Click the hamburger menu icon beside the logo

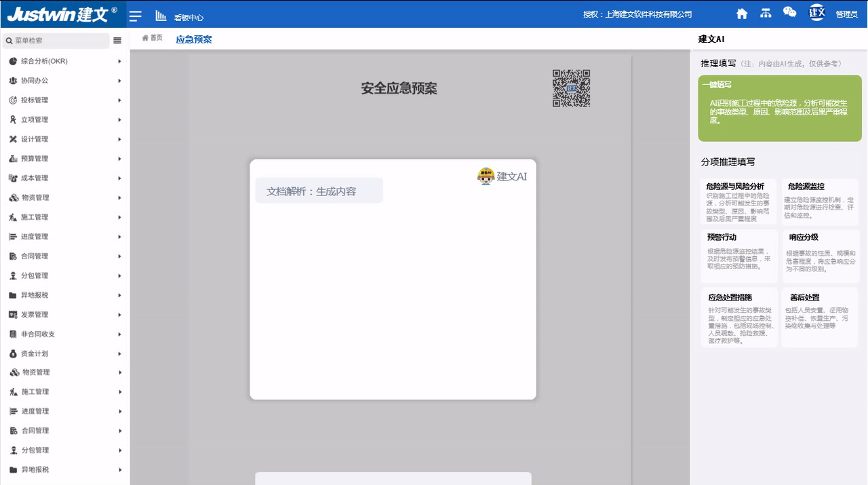coord(136,16)
